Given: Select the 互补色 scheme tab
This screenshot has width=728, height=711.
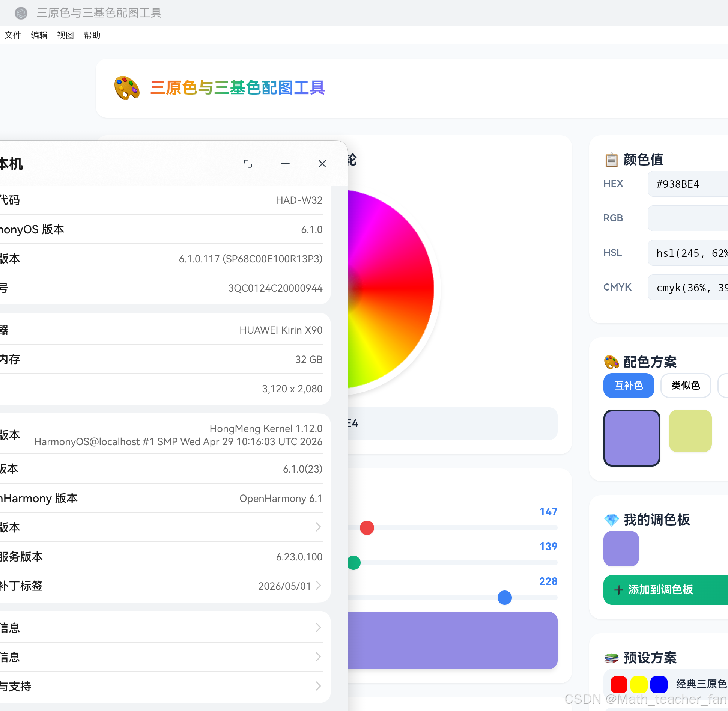Looking at the screenshot, I should pos(629,386).
